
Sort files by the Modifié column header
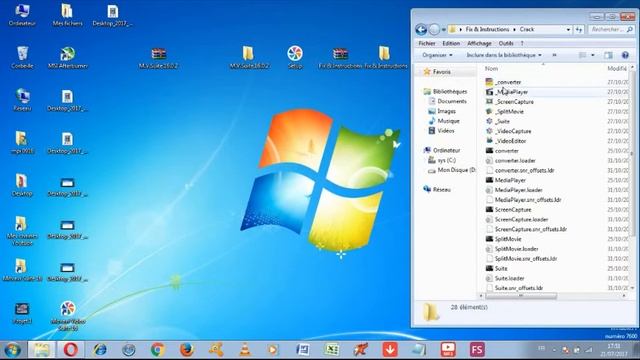coord(617,69)
